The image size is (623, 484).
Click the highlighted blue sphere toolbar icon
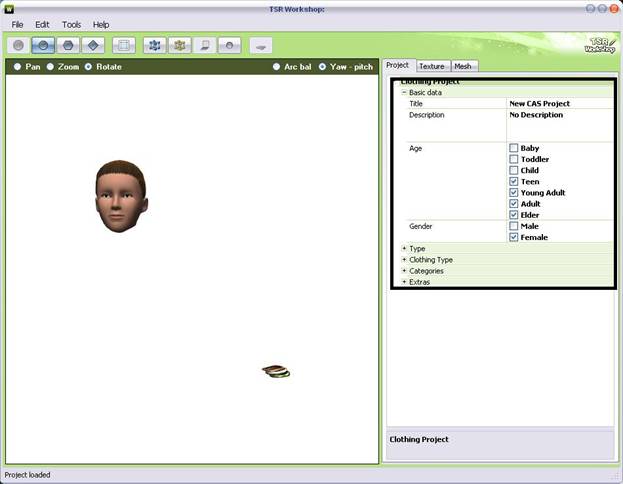click(43, 45)
